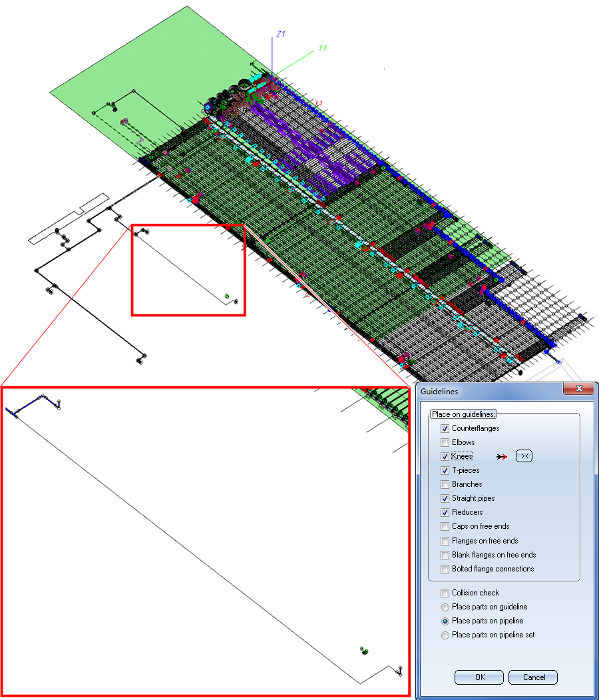Confirm with the OK button
The height and width of the screenshot is (700, 599).
[479, 677]
